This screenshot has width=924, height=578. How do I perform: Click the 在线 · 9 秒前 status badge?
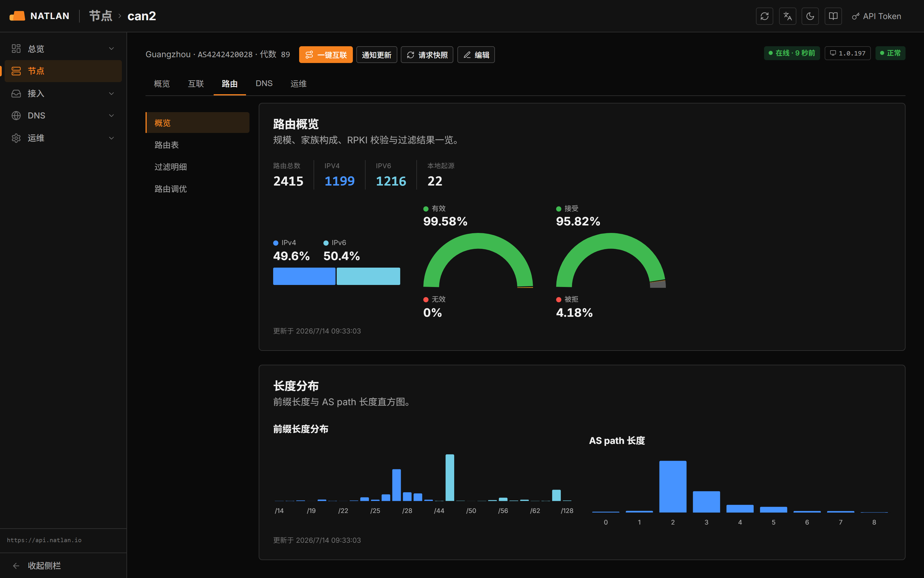point(792,53)
